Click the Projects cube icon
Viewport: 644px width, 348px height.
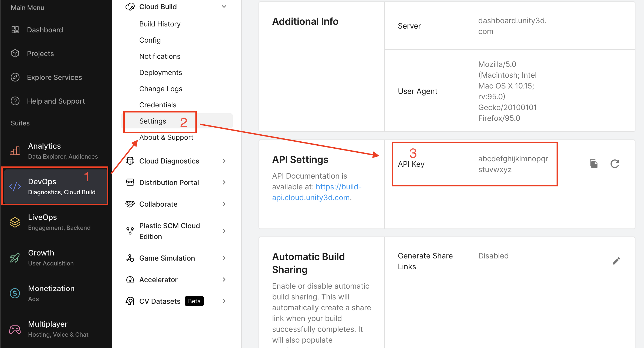coord(15,54)
